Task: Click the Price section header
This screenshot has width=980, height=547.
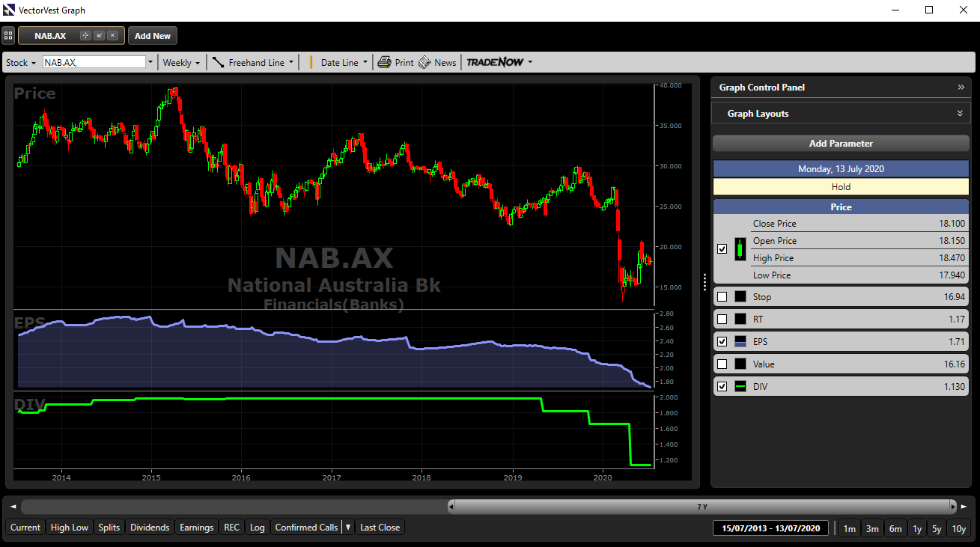Action: 841,207
